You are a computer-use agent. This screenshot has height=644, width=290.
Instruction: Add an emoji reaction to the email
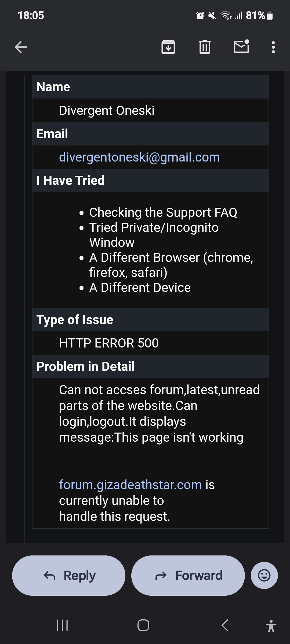point(264,575)
